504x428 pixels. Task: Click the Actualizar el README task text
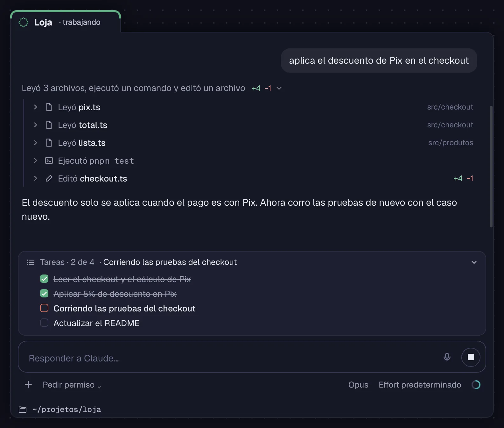tap(96, 323)
